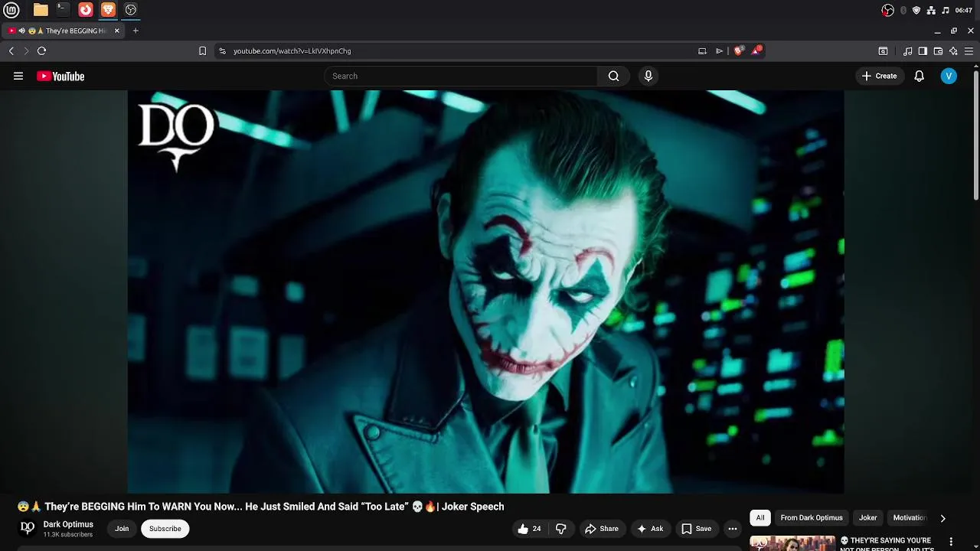Click the OBS recording tray icon

[x=887, y=10]
